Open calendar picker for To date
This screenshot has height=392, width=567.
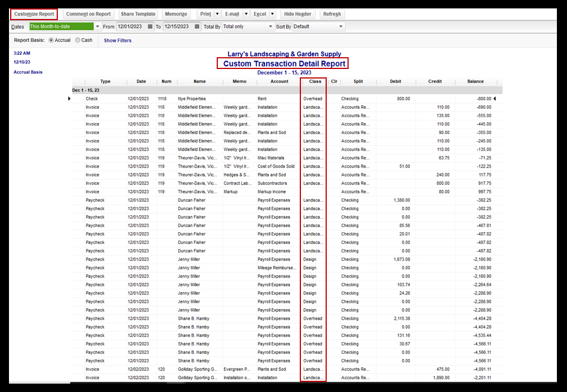click(196, 26)
